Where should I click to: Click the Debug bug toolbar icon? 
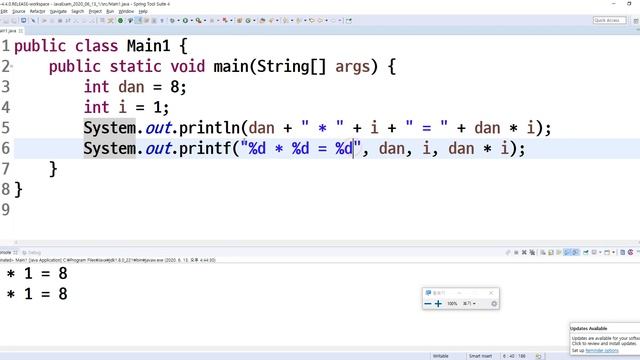pyautogui.click(x=172, y=20)
